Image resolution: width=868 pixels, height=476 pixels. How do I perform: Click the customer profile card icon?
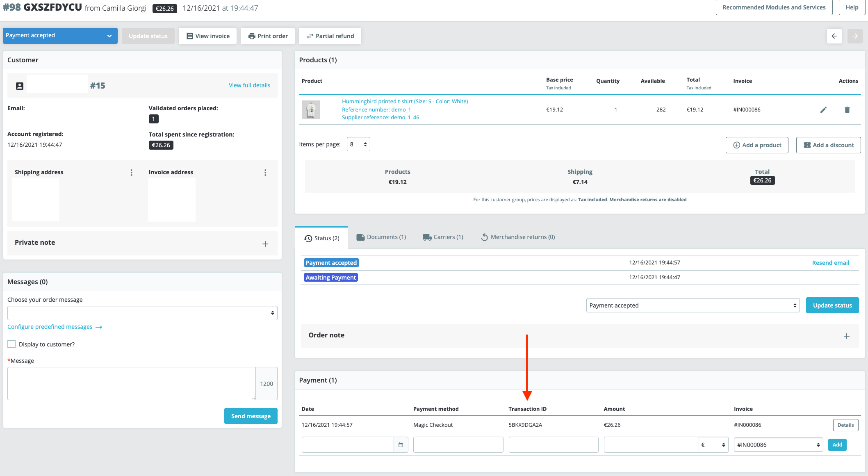pyautogui.click(x=20, y=86)
